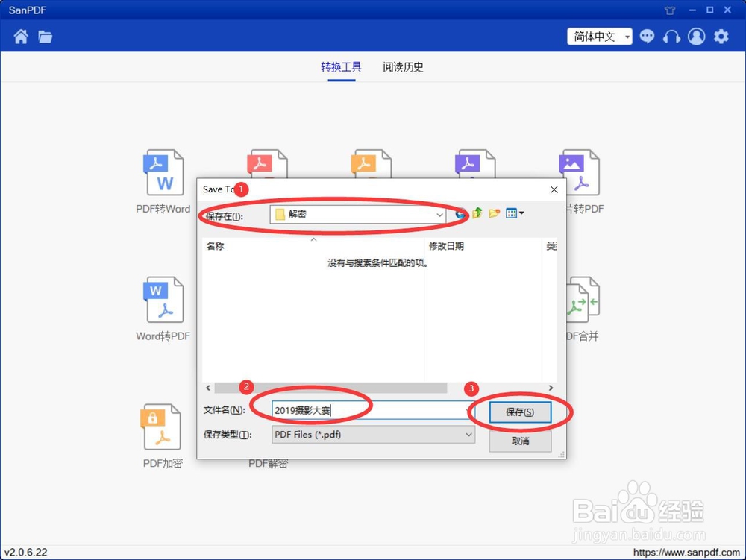The image size is (746, 560).
Task: Go up one folder level icon
Action: click(477, 213)
